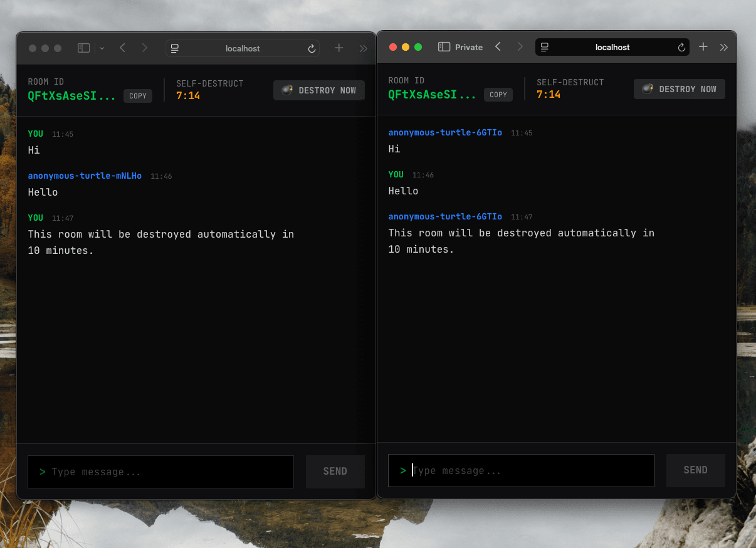Trigger DESTROY NOW in the right window
Viewport: 756px width, 548px height.
[679, 89]
